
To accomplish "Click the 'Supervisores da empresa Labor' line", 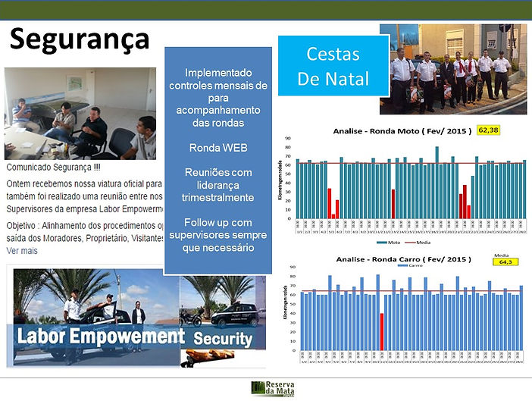I will point(85,209).
